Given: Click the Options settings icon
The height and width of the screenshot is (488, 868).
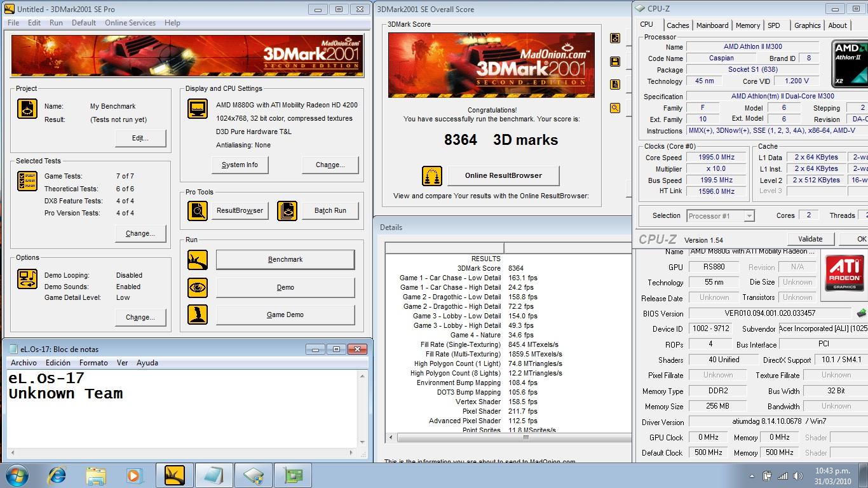Looking at the screenshot, I should (x=27, y=279).
